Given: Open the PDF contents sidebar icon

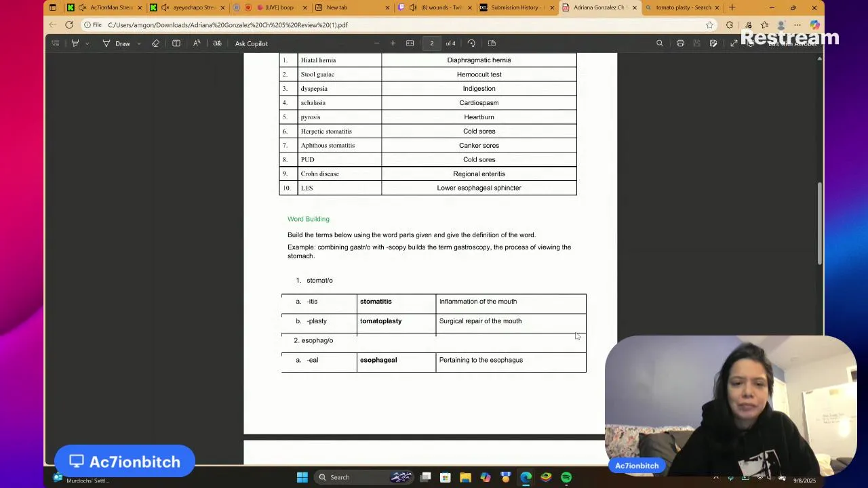Looking at the screenshot, I should (56, 43).
